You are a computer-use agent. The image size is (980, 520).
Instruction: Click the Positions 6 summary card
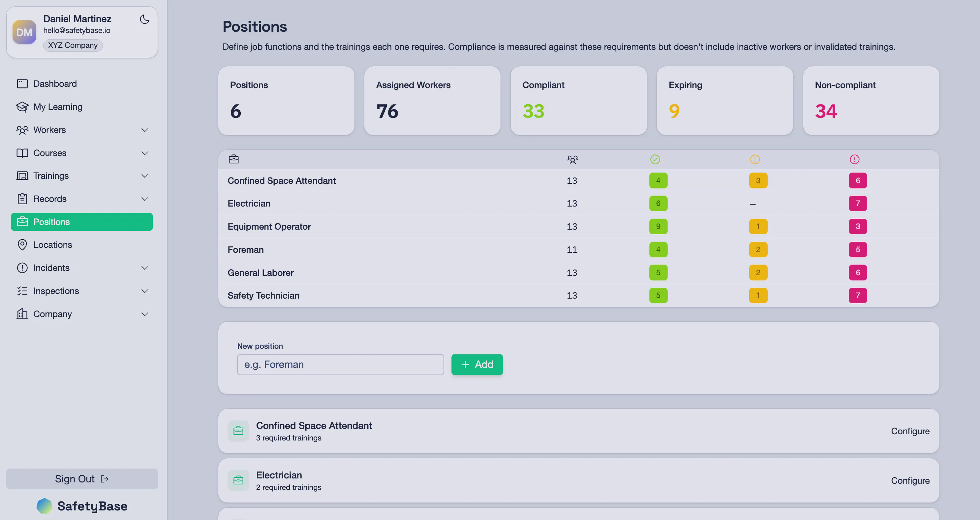click(x=286, y=101)
